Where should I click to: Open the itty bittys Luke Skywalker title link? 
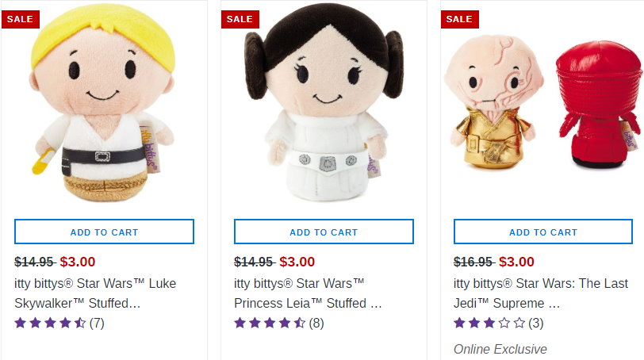click(x=95, y=293)
